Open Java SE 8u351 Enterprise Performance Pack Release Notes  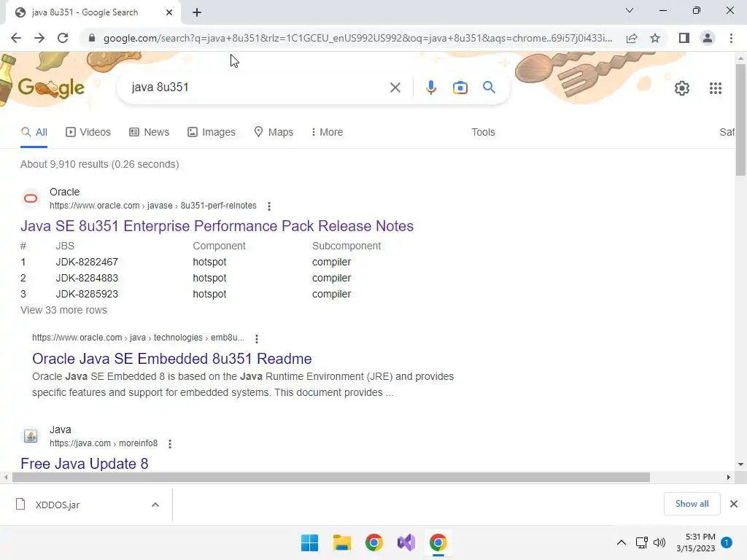pos(217,226)
